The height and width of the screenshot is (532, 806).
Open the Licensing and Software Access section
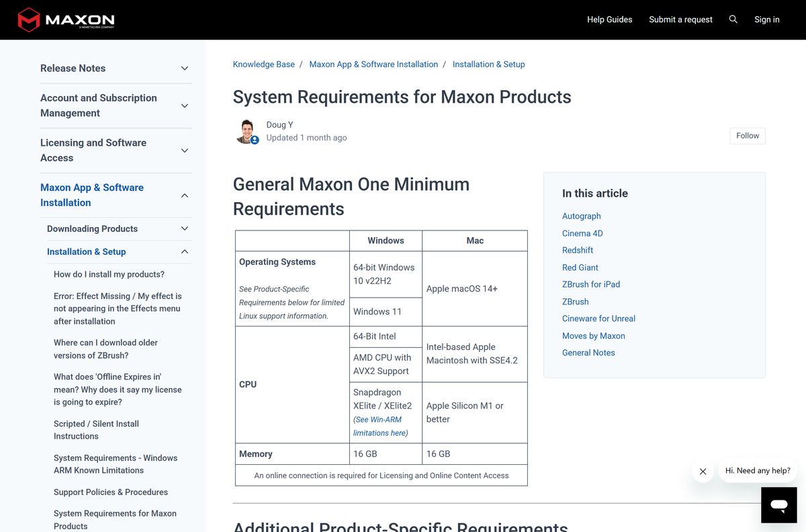point(93,150)
